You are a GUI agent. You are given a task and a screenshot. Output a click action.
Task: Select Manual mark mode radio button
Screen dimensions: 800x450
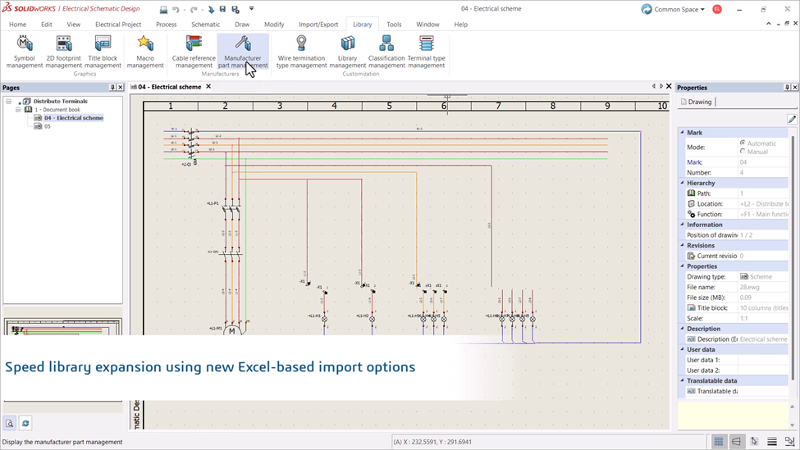pos(742,151)
